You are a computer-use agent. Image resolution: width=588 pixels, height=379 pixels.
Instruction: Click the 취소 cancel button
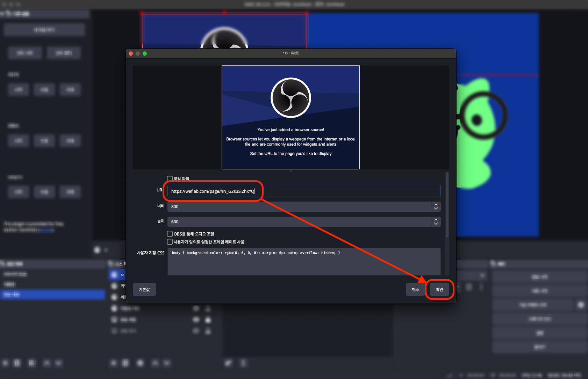415,289
